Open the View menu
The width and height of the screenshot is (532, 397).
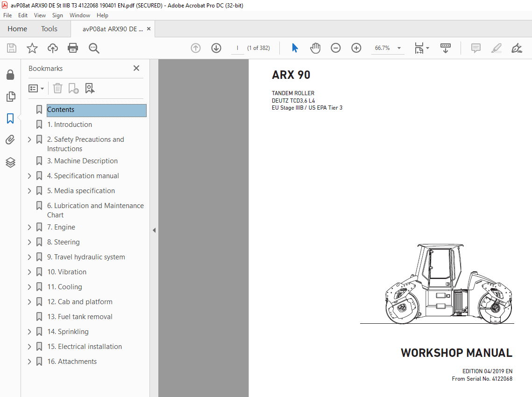pyautogui.click(x=40, y=15)
